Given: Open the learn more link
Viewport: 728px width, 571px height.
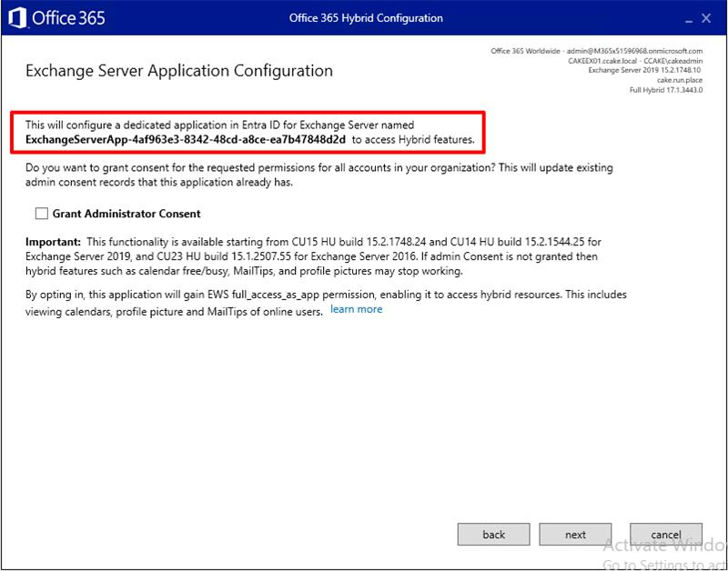Looking at the screenshot, I should [356, 309].
